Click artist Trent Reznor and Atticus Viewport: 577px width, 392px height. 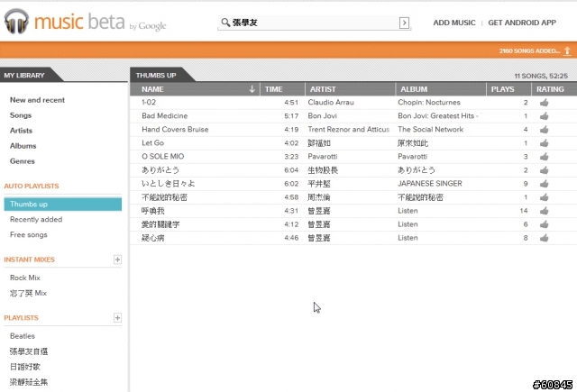[349, 130]
